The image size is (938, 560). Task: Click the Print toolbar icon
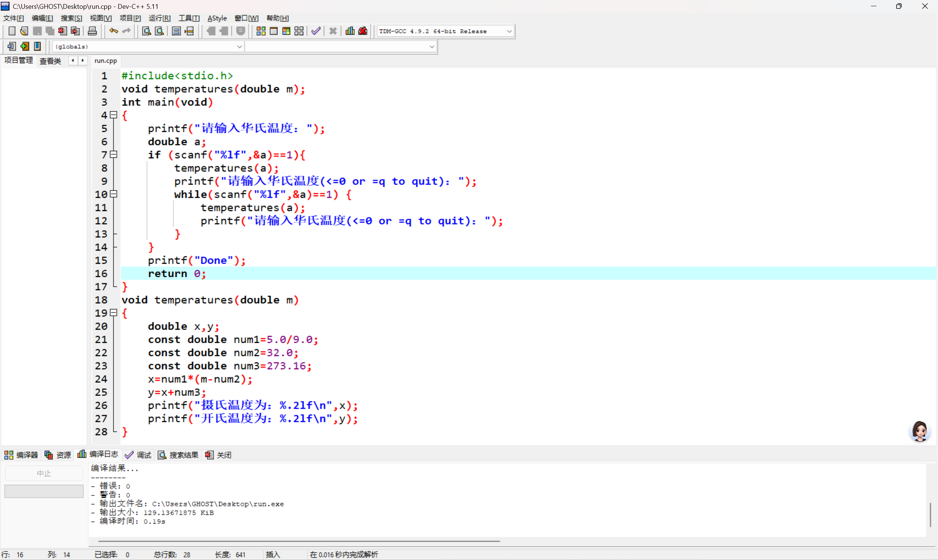[92, 31]
